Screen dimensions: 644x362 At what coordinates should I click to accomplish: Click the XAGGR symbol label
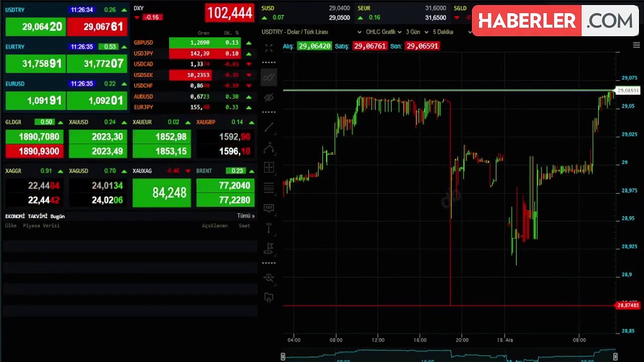click(14, 171)
